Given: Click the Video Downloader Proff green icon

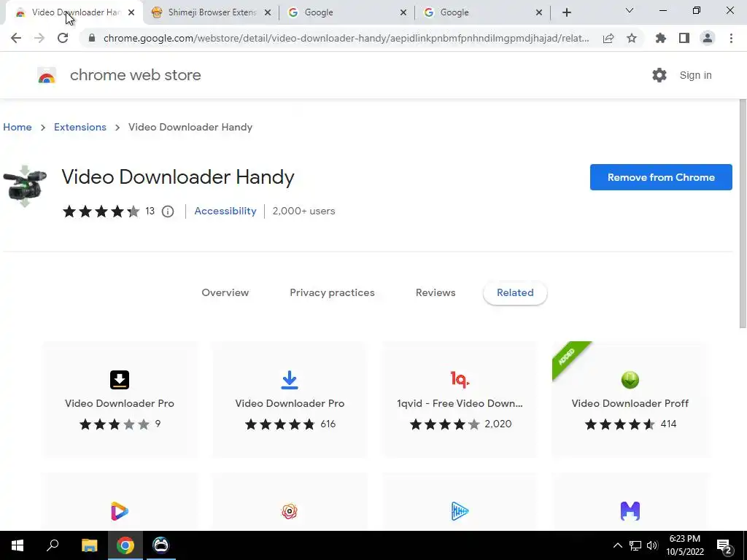Looking at the screenshot, I should click(x=630, y=379).
